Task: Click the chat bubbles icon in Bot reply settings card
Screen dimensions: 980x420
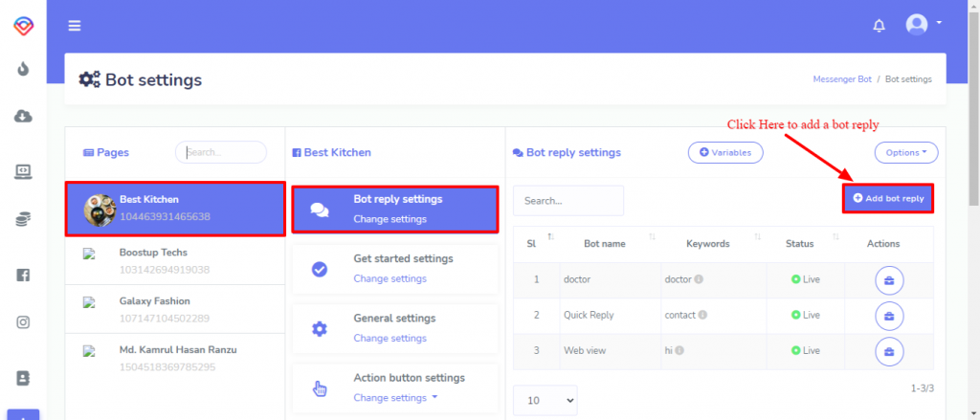Action: pyautogui.click(x=320, y=210)
